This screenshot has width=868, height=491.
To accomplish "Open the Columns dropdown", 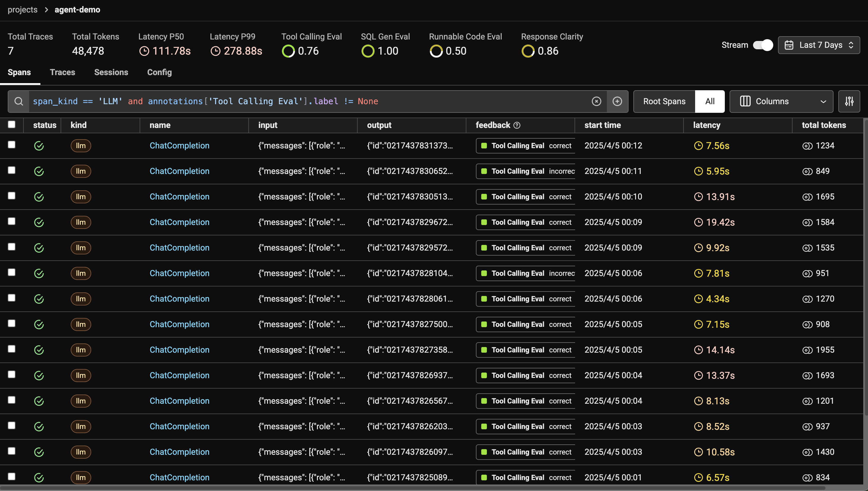I will [x=781, y=102].
